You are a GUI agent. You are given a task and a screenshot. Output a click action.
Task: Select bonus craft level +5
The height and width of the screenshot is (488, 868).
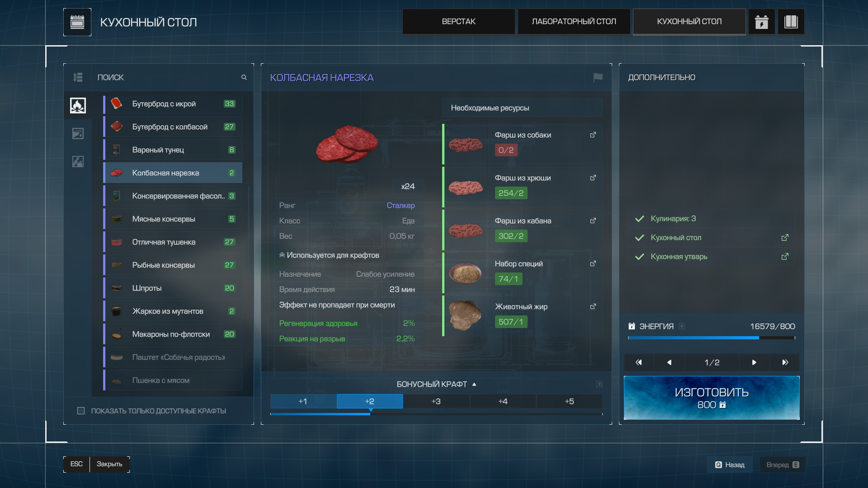tap(569, 401)
